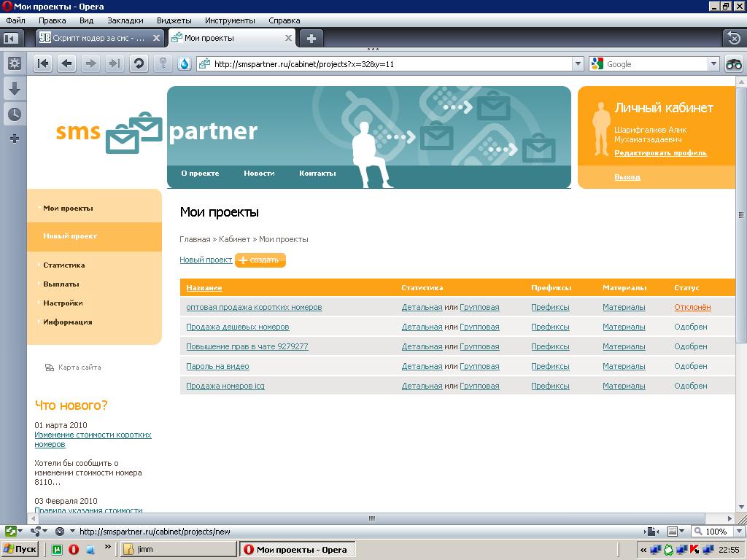This screenshot has width=747, height=560.
Task: Toggle the show images icon in the status bar
Action: (673, 531)
